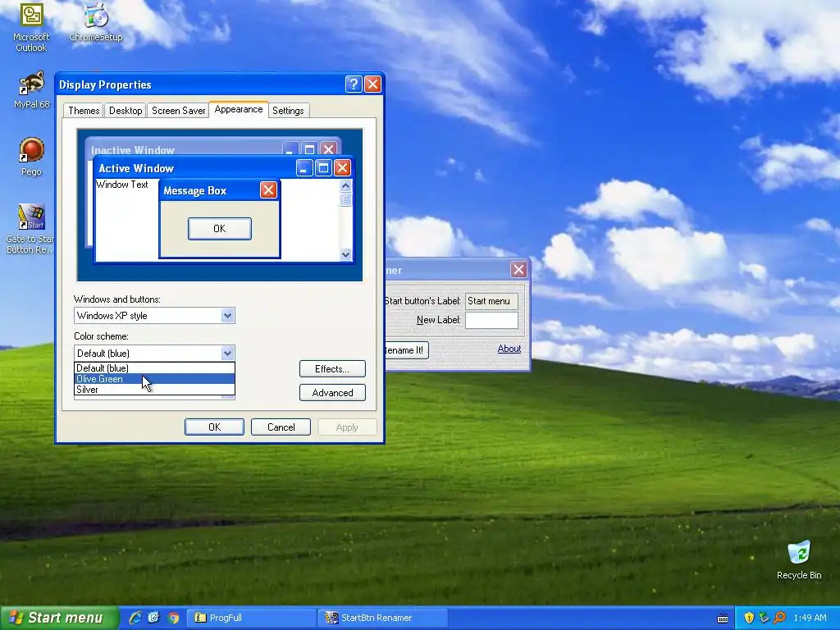Image resolution: width=840 pixels, height=630 pixels.
Task: Click the grayed-out Apply button
Action: [x=347, y=427]
